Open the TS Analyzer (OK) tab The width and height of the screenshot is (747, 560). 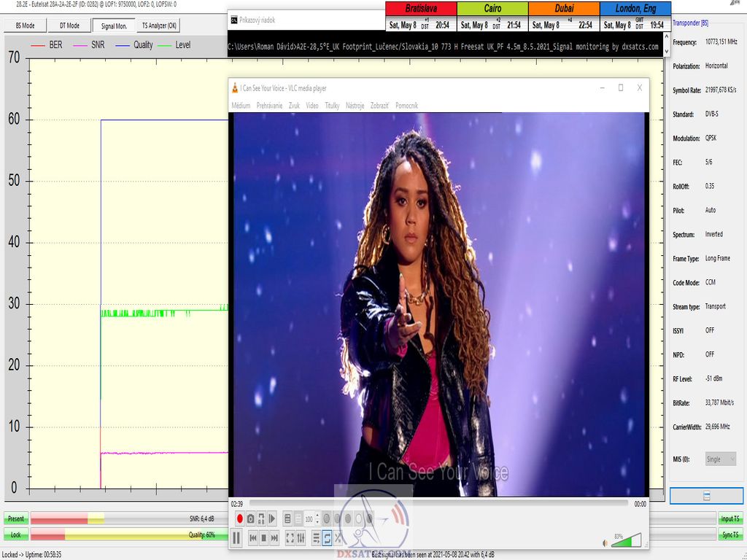point(159,26)
